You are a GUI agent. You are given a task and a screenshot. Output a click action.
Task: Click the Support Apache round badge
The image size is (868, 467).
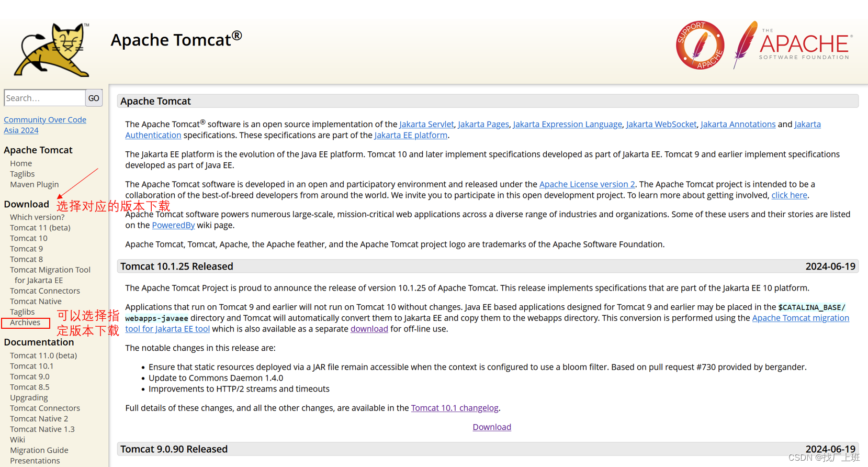click(700, 45)
